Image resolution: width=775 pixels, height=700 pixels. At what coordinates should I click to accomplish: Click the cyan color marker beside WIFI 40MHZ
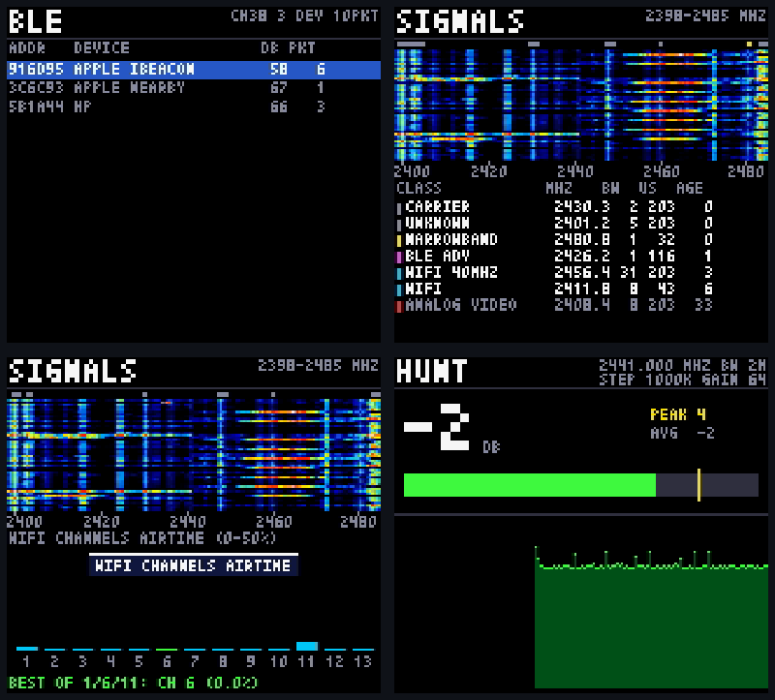[x=399, y=274]
